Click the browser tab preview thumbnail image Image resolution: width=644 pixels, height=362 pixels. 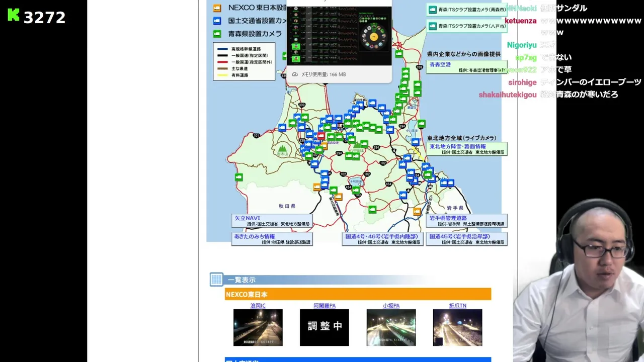339,35
